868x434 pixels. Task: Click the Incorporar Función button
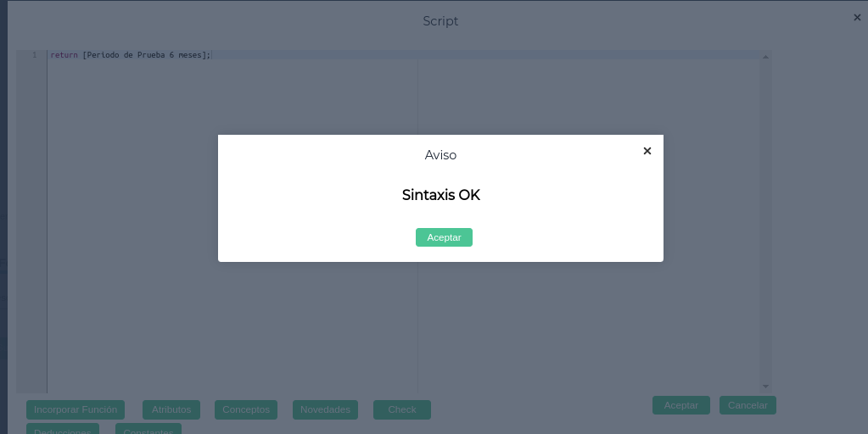76,409
